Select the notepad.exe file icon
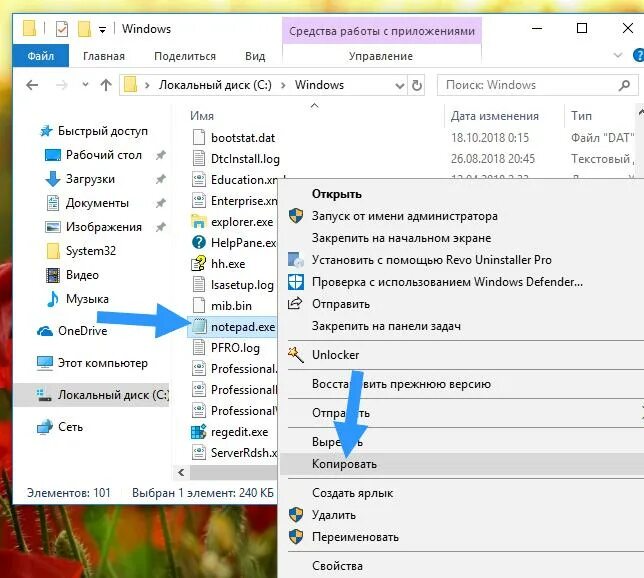The height and width of the screenshot is (578, 644). click(x=199, y=327)
